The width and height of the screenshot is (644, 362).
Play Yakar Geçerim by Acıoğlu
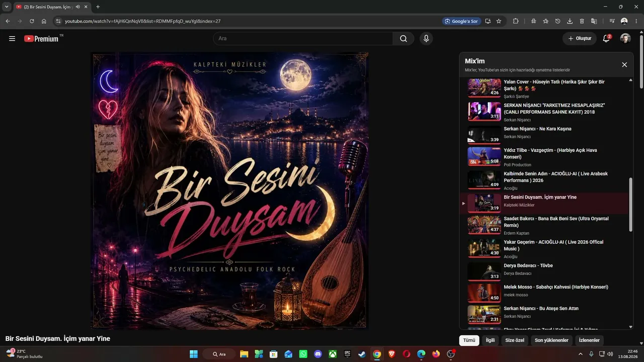coord(544,249)
